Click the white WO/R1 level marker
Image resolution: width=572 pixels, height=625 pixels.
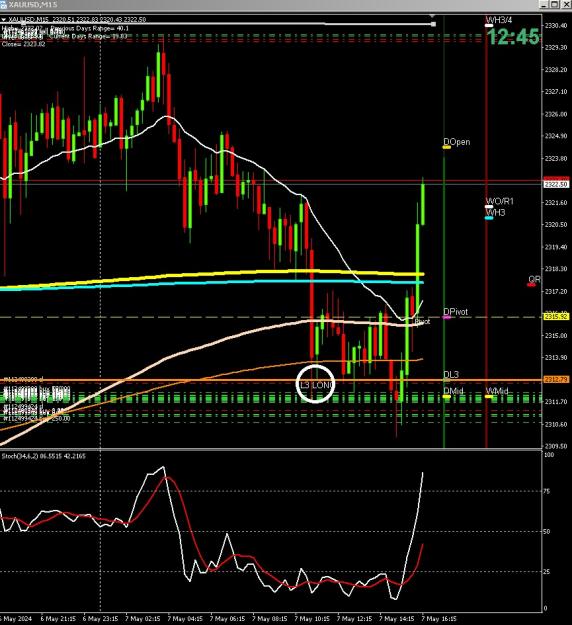pyautogui.click(x=489, y=206)
